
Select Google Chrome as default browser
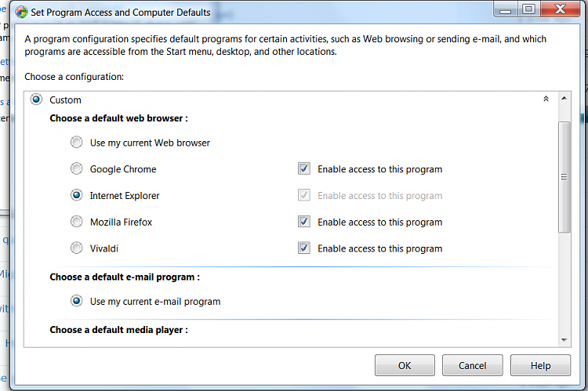pos(77,169)
